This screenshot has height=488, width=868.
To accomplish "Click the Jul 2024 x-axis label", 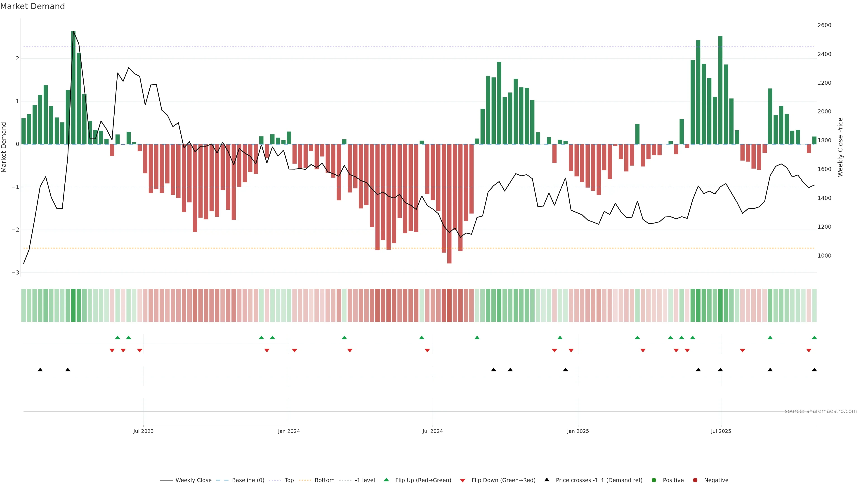I will 432,432.
